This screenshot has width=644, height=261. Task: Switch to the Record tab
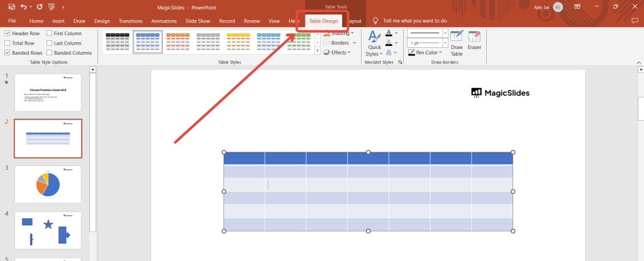(x=226, y=21)
